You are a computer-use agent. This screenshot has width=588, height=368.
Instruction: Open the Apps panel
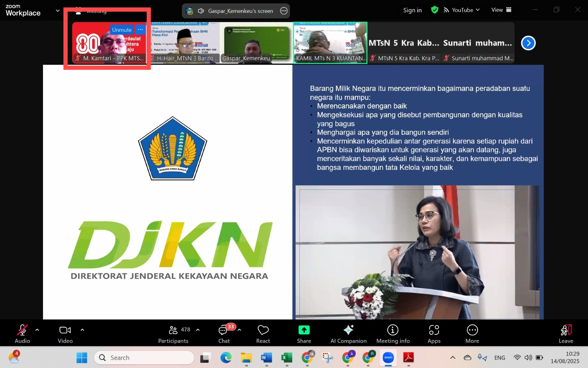434,334
